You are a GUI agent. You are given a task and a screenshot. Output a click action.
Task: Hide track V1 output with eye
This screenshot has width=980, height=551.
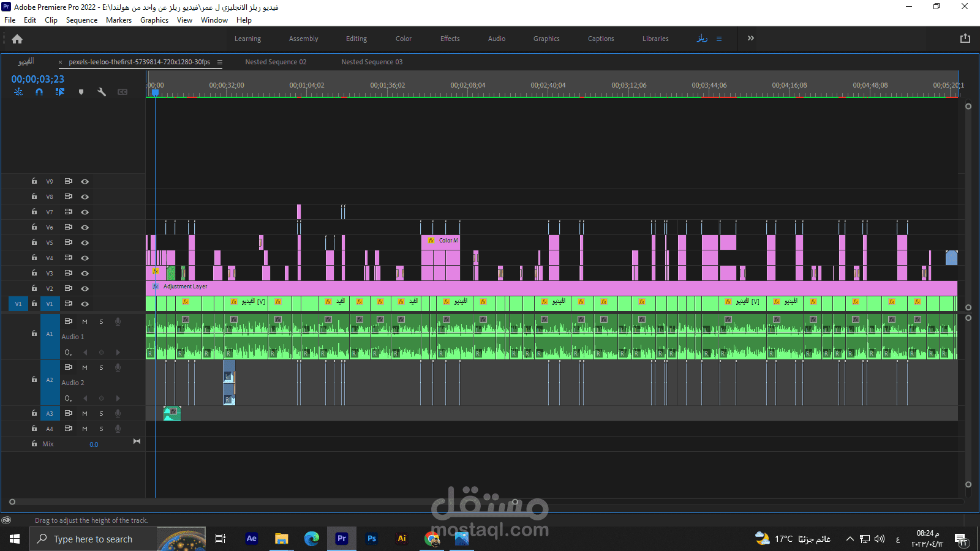click(x=85, y=304)
